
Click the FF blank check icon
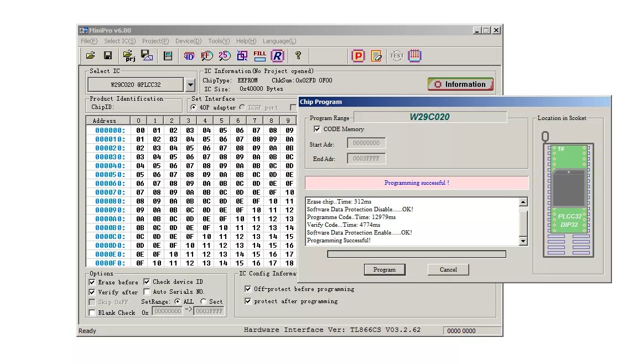pyautogui.click(x=206, y=56)
